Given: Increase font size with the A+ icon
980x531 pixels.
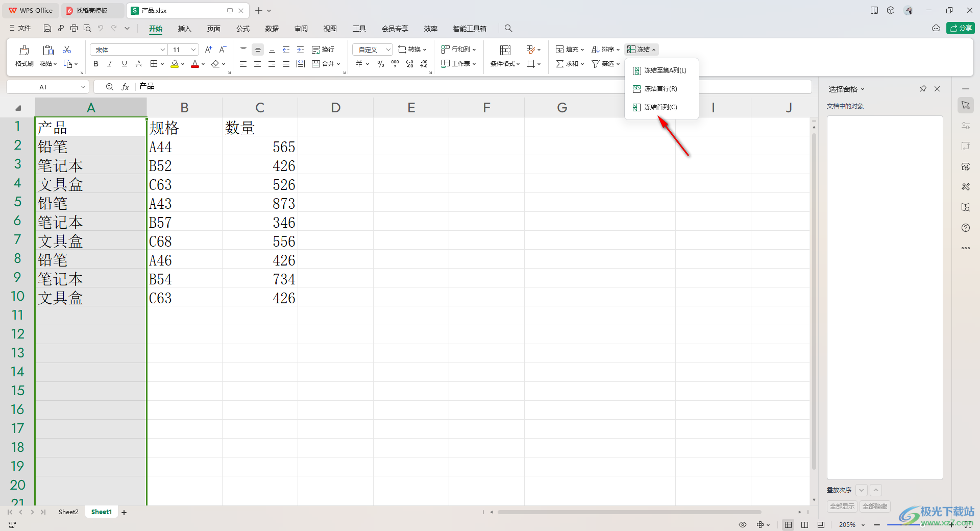Looking at the screenshot, I should point(208,50).
